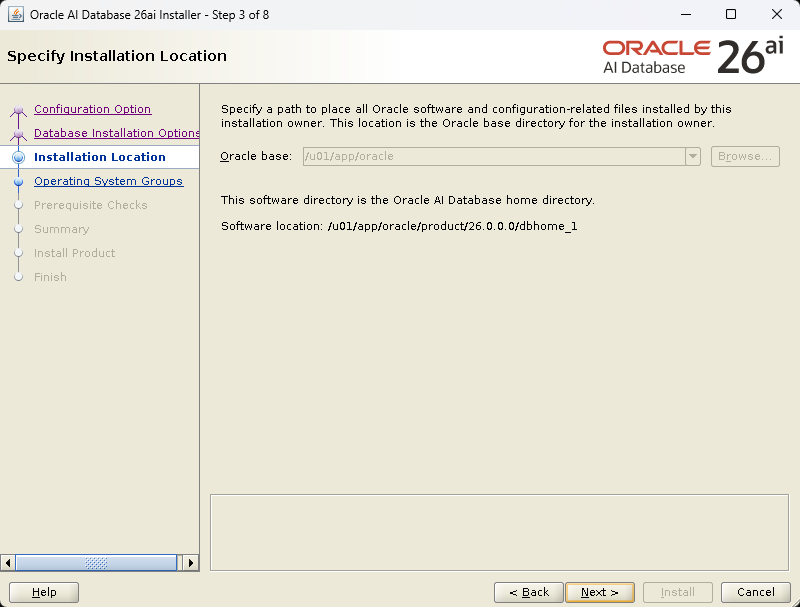
Task: Click the sidebar horizontal scrollbar thumb
Action: (x=96, y=563)
